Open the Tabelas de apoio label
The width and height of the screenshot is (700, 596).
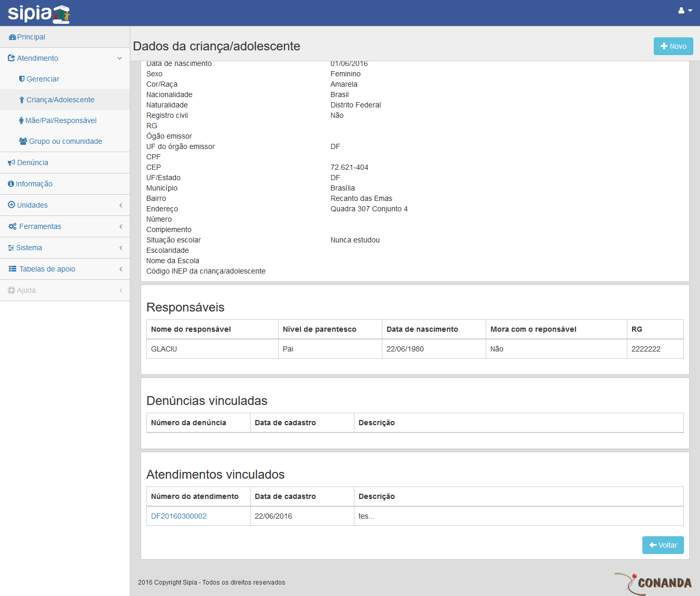click(47, 269)
